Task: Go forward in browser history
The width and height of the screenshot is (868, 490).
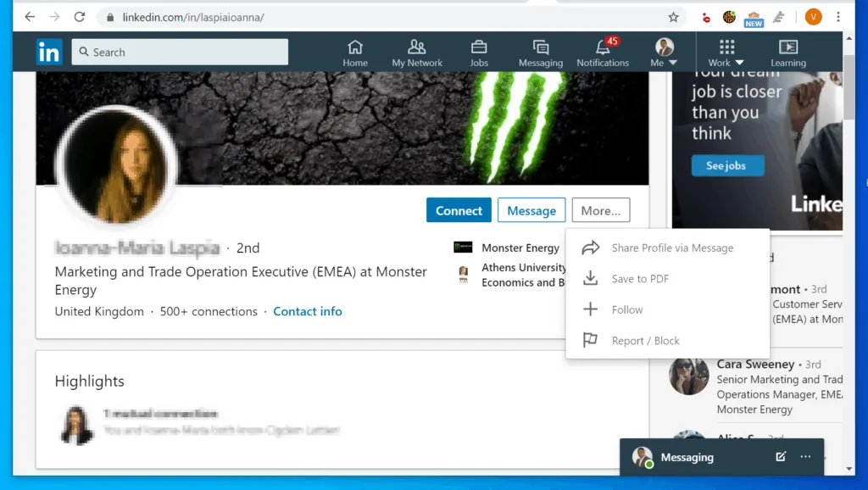Action: pos(54,17)
